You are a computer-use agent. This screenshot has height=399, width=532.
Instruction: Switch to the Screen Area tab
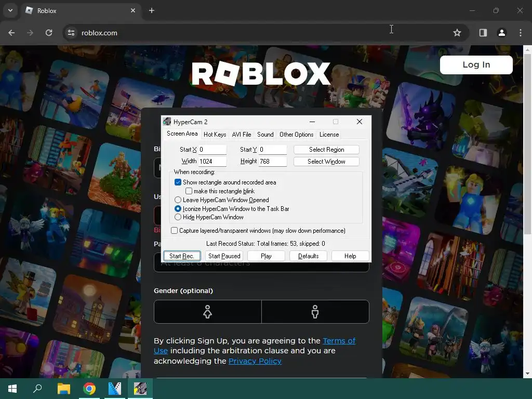pos(182,134)
